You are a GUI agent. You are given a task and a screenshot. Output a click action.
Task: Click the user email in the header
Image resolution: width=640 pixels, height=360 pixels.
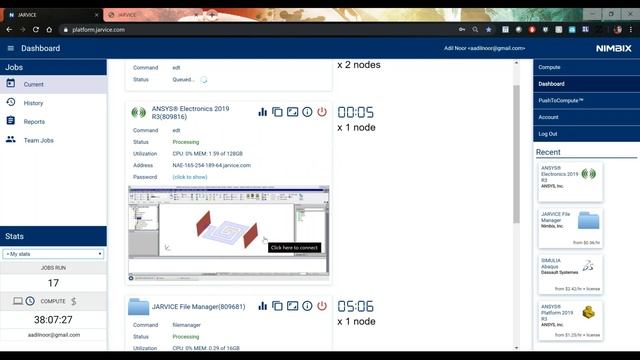pos(484,48)
